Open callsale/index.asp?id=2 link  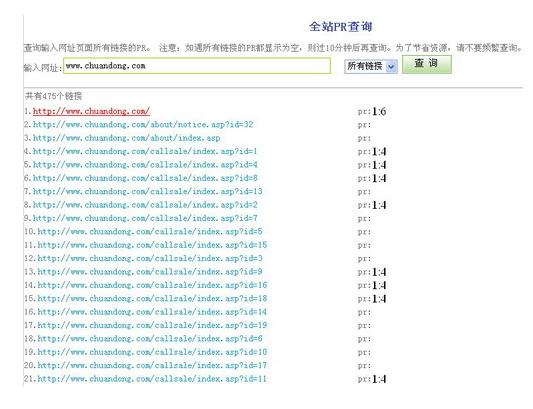(x=145, y=205)
